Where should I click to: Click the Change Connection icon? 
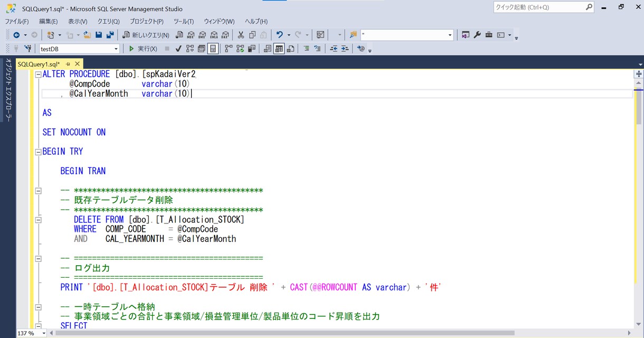click(x=29, y=49)
